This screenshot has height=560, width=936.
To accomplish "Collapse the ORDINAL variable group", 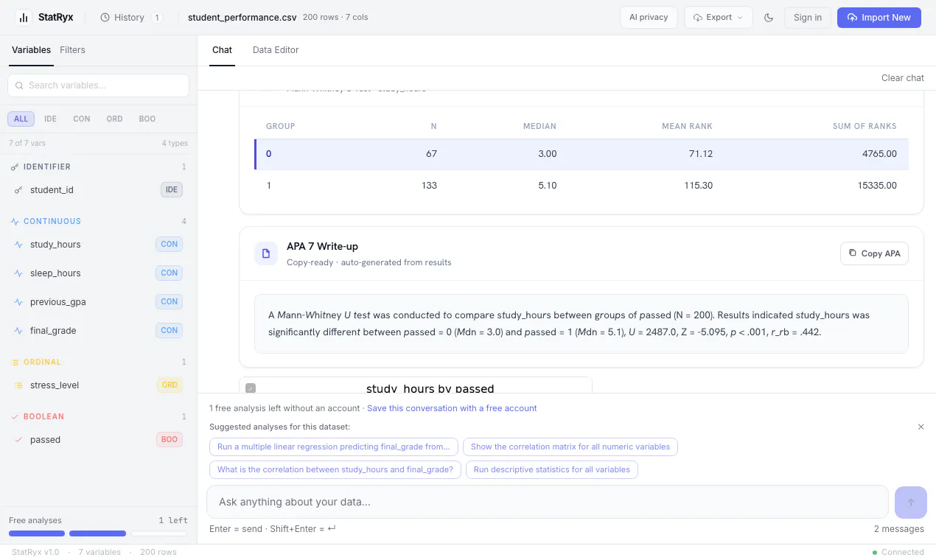I will [x=98, y=362].
